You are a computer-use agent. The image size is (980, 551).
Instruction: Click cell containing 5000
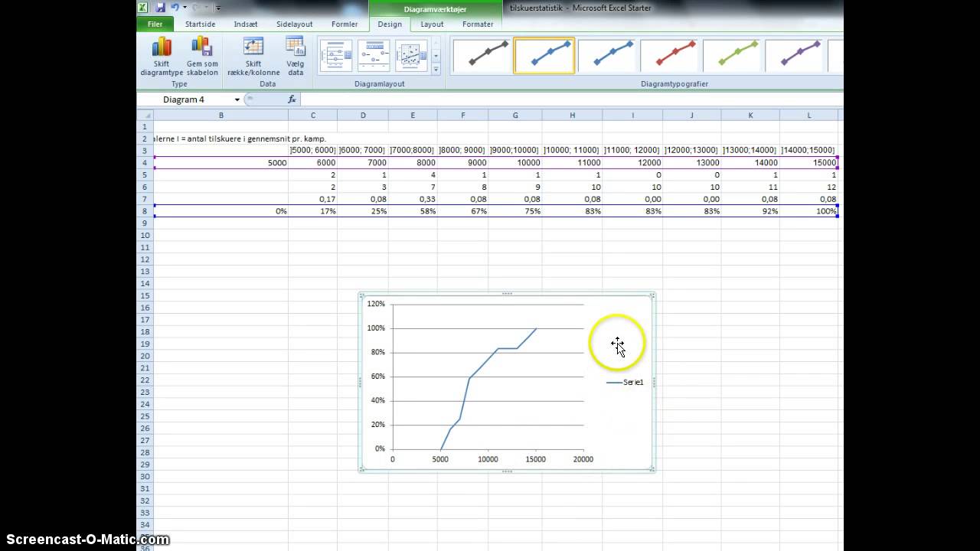pos(221,162)
